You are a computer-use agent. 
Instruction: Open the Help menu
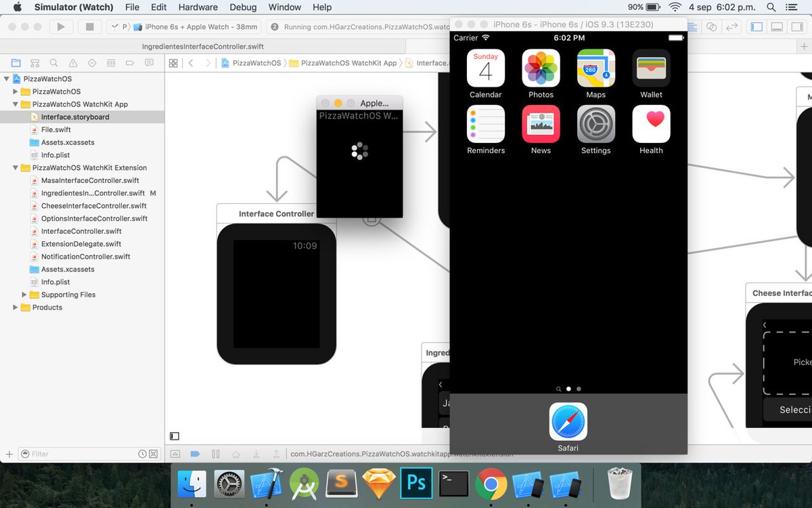[x=322, y=7]
